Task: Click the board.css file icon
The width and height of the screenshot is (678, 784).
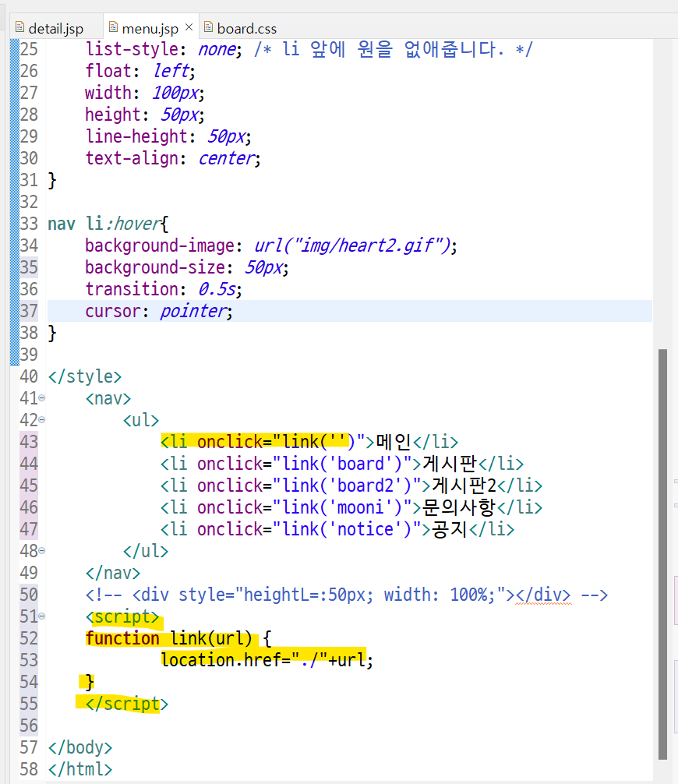Action: pos(208,27)
